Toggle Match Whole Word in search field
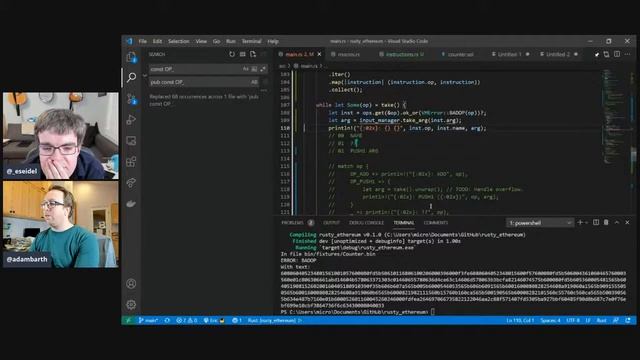640x360 pixels. click(254, 69)
